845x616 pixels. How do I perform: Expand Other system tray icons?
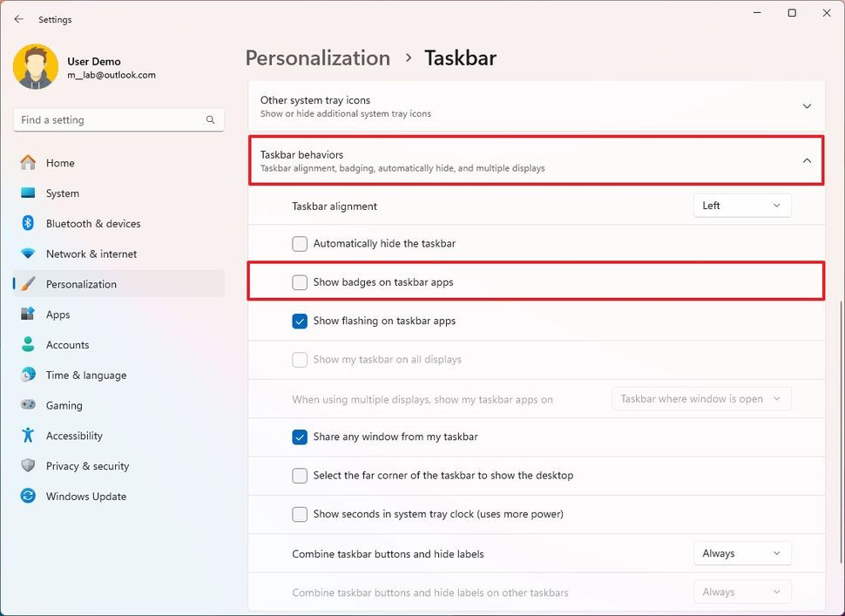[807, 105]
